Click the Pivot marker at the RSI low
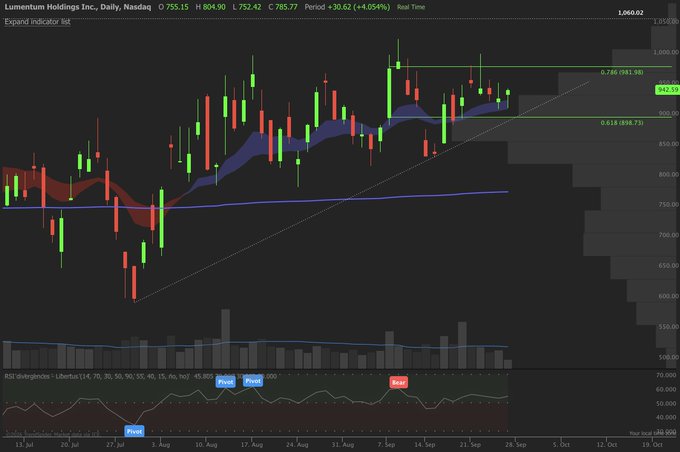The image size is (680, 452). tap(134, 431)
